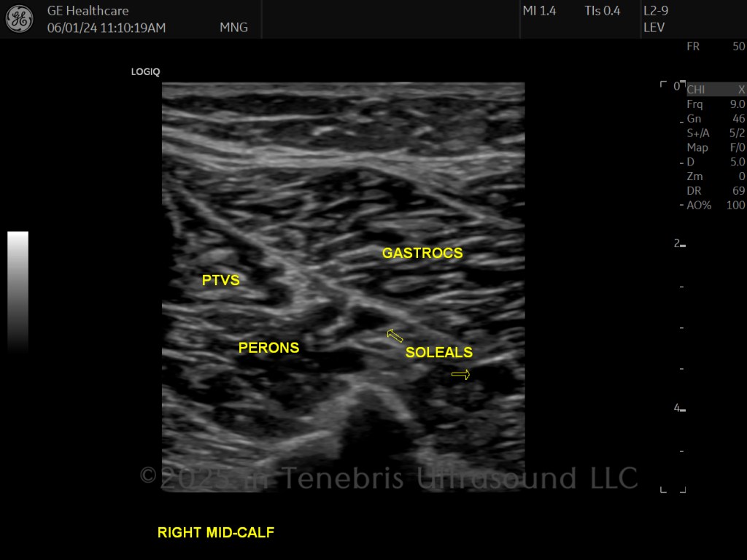Click the bottom-left depth scale corner bracket

point(663,489)
